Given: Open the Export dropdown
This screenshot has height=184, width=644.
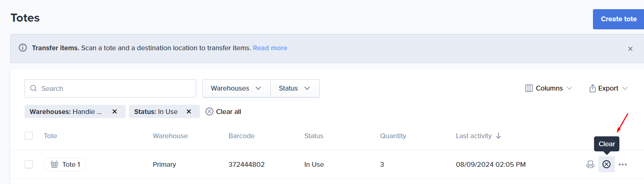Looking at the screenshot, I should (608, 88).
